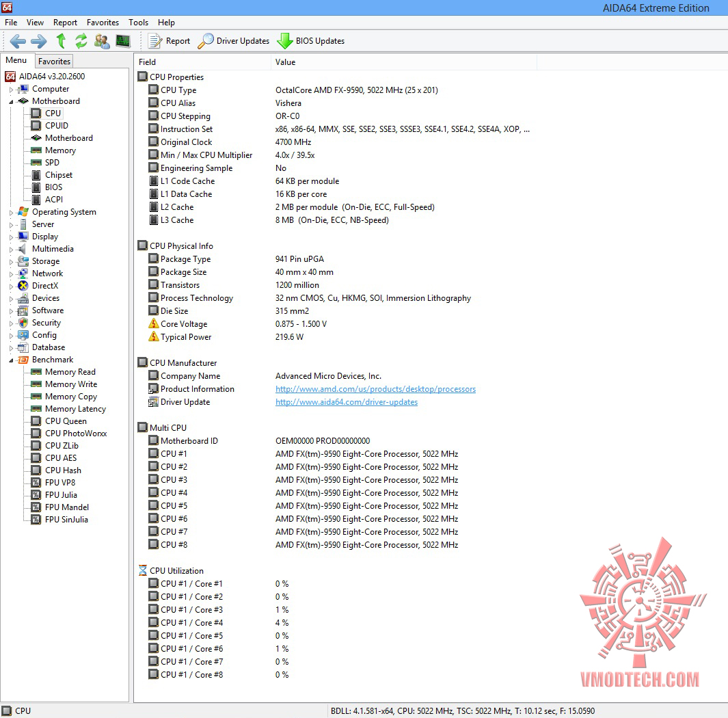Click the Config tree icon
Image resolution: width=728 pixels, height=718 pixels.
pyautogui.click(x=23, y=335)
